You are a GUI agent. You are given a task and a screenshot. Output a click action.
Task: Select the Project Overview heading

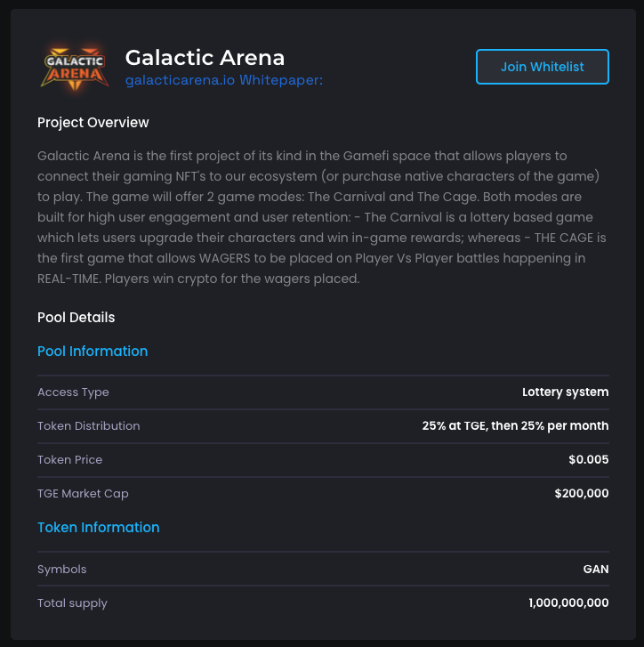(93, 122)
